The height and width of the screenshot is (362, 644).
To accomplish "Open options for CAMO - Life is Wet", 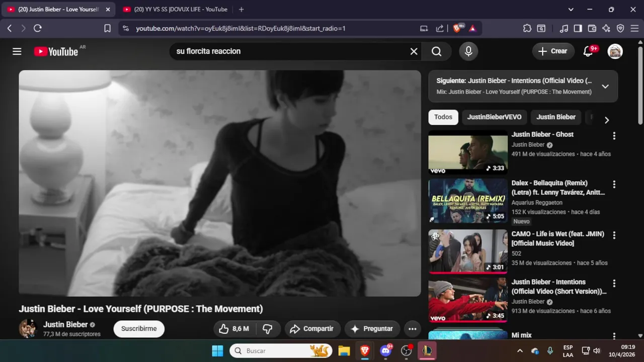I will coord(614,235).
